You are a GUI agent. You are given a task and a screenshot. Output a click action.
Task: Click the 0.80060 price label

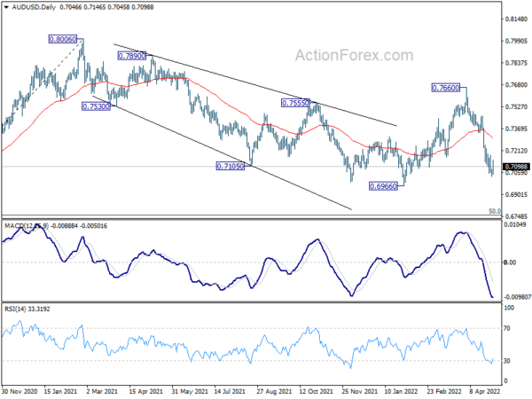click(63, 39)
